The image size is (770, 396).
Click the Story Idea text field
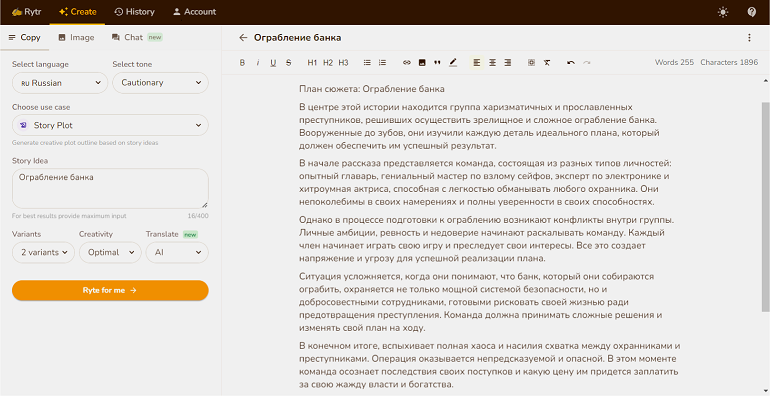(110, 189)
